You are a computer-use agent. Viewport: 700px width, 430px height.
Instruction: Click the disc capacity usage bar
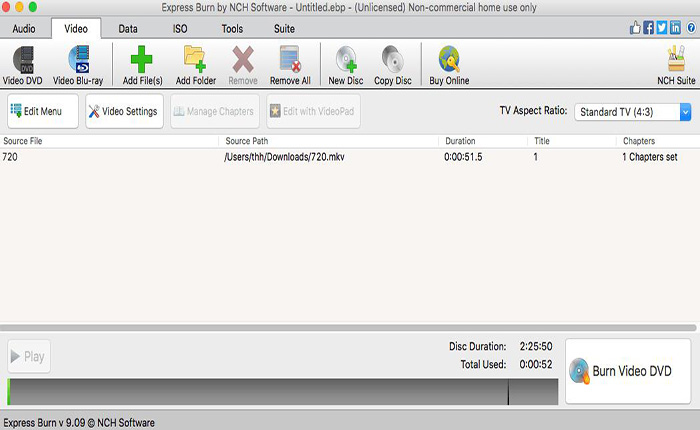(x=283, y=392)
